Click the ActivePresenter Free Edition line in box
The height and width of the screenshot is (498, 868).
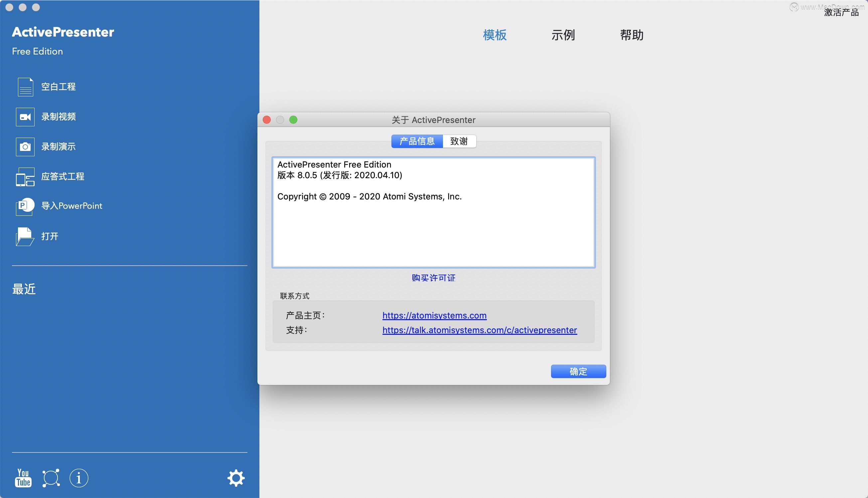click(334, 165)
